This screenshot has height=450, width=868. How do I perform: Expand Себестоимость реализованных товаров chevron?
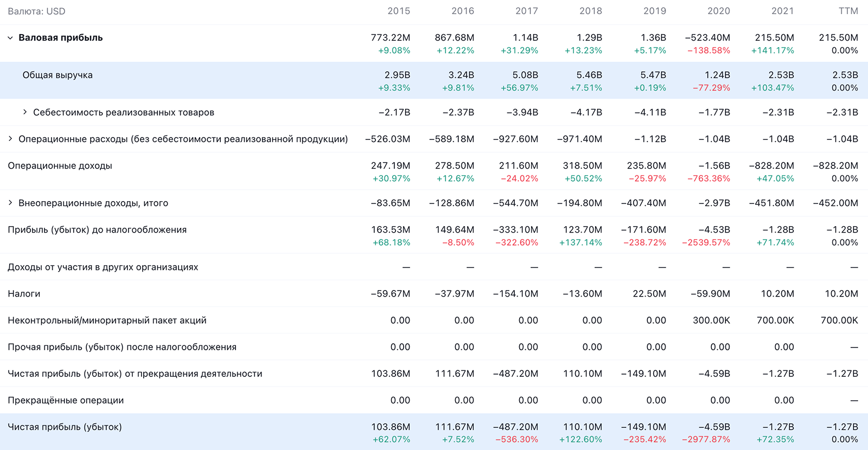pos(25,112)
